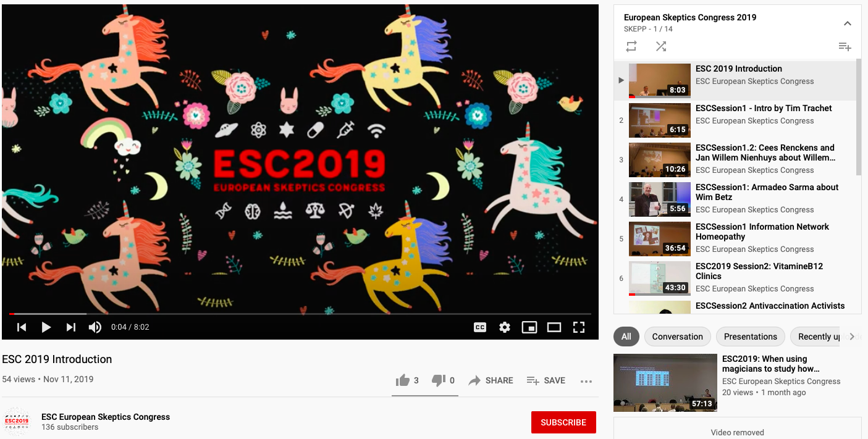Skip to the previous video in playlist

click(x=22, y=327)
